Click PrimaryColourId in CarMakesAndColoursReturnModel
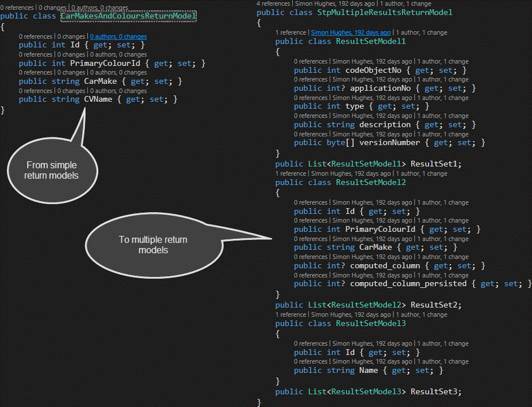The image size is (532, 407). point(105,64)
